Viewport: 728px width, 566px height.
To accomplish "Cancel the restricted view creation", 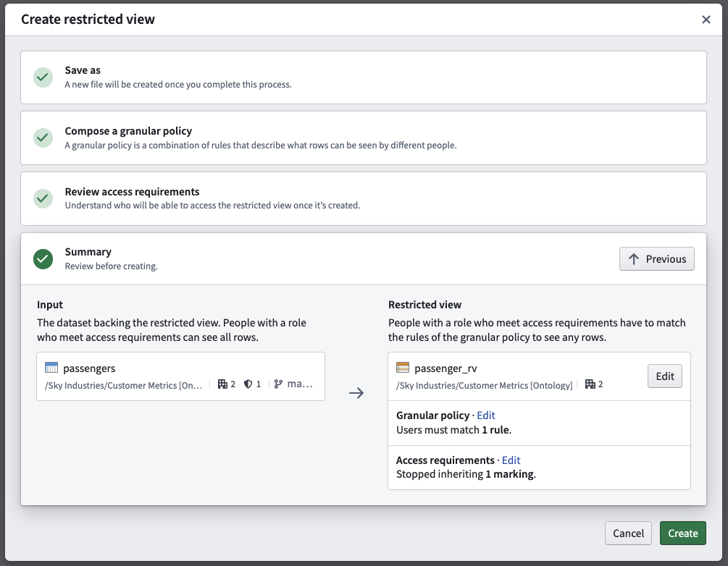I will [x=628, y=533].
